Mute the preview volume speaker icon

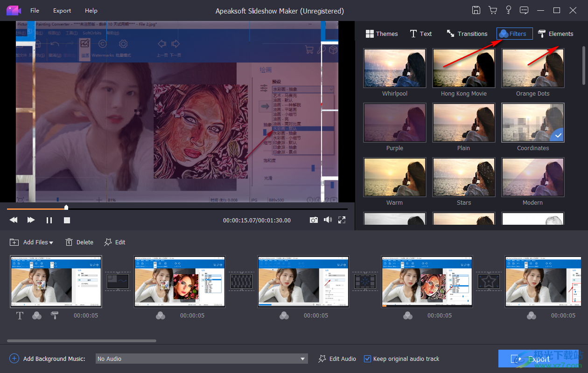[328, 220]
